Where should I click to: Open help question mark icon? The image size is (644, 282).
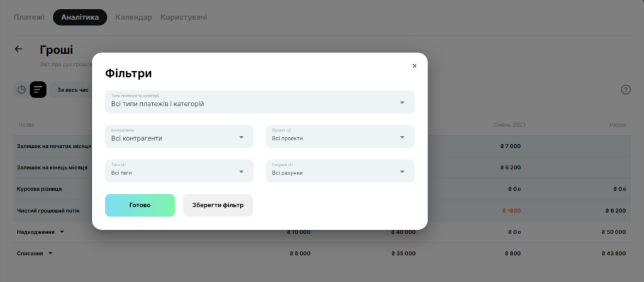click(626, 89)
